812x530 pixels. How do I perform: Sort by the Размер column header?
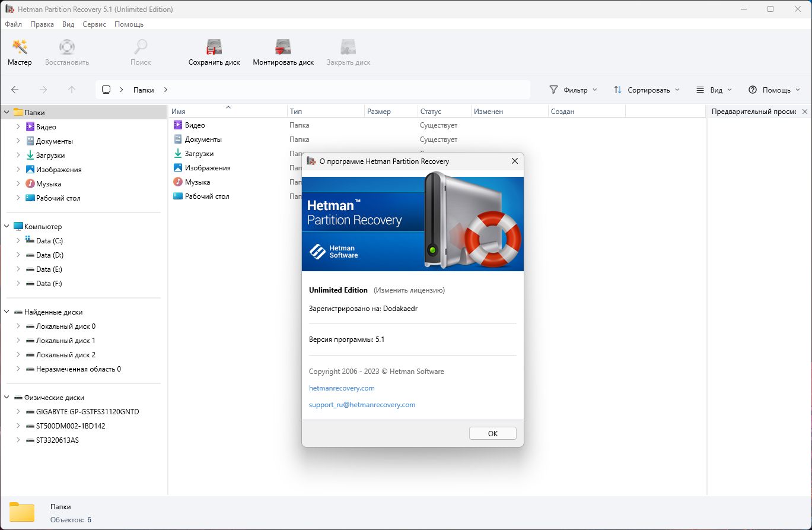[391, 112]
